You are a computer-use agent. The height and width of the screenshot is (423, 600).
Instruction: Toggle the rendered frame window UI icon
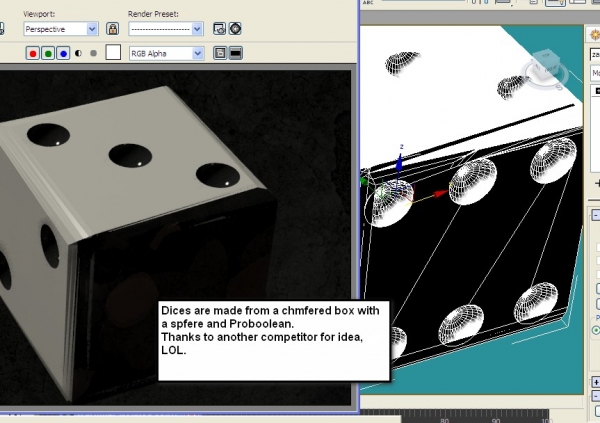pos(236,53)
